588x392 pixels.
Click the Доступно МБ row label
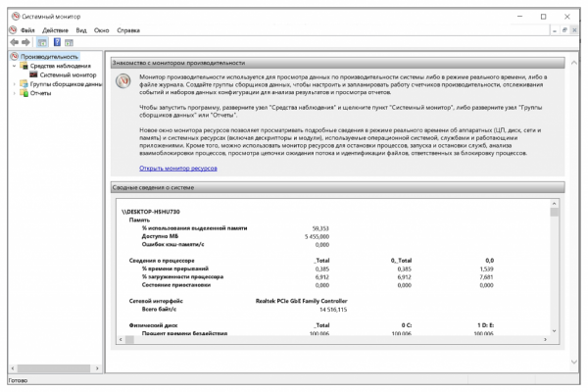click(160, 236)
